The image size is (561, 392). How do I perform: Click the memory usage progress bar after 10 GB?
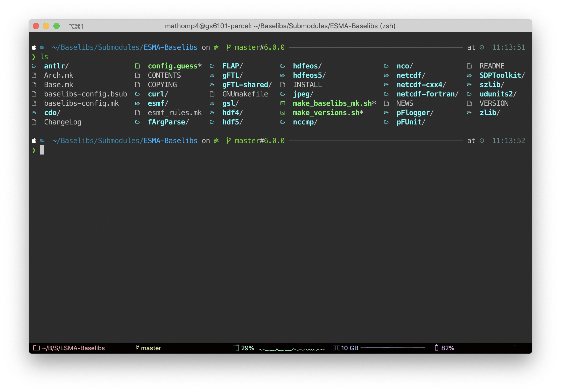(392, 348)
